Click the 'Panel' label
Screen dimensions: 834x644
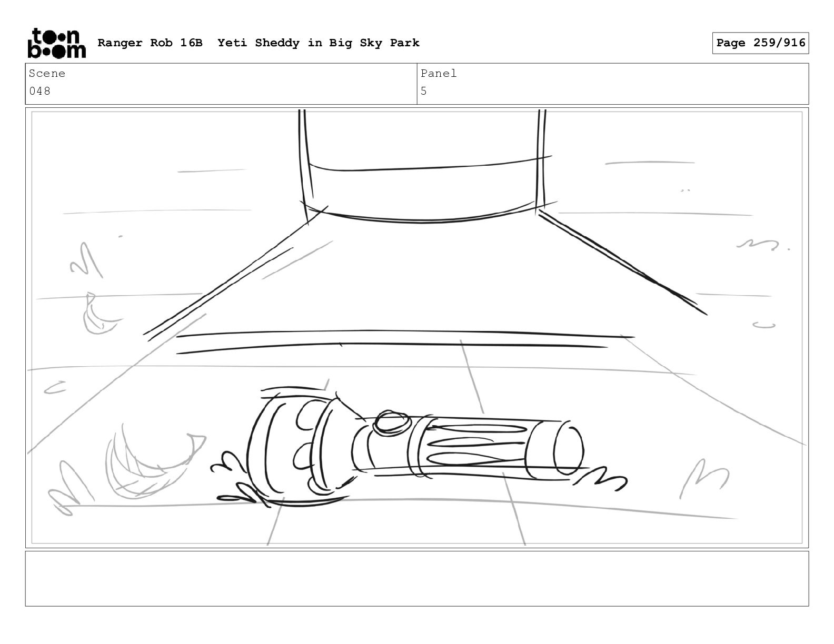(x=439, y=74)
